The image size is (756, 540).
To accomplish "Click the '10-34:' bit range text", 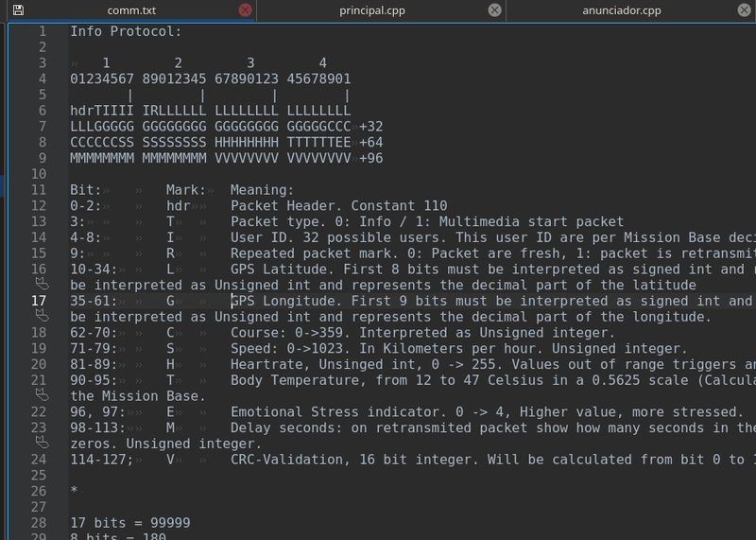I will (94, 270).
